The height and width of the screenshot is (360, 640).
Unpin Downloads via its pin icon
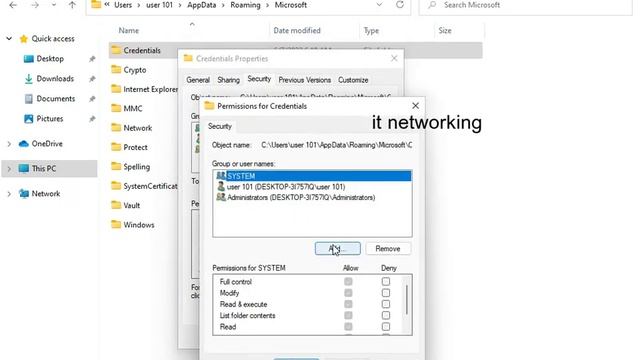92,79
